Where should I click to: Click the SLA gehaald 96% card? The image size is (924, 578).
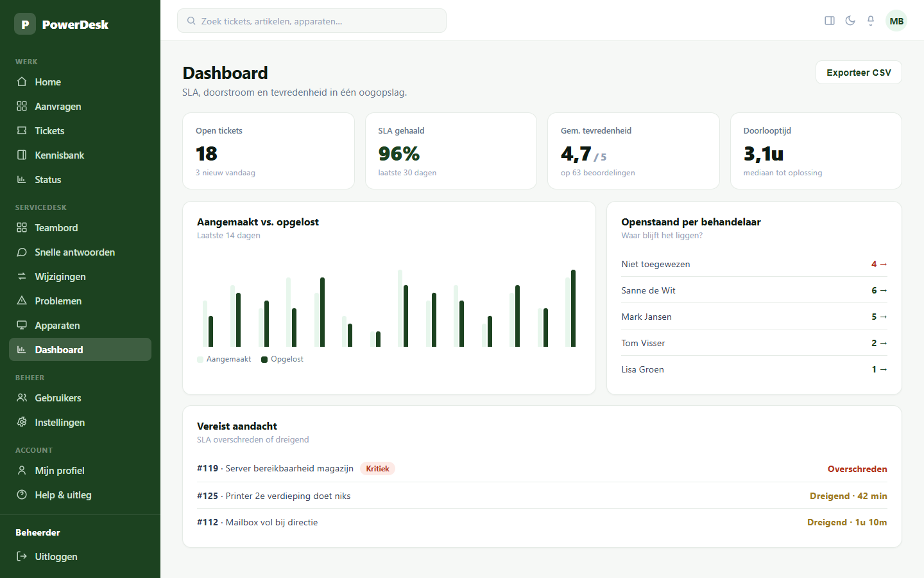451,151
